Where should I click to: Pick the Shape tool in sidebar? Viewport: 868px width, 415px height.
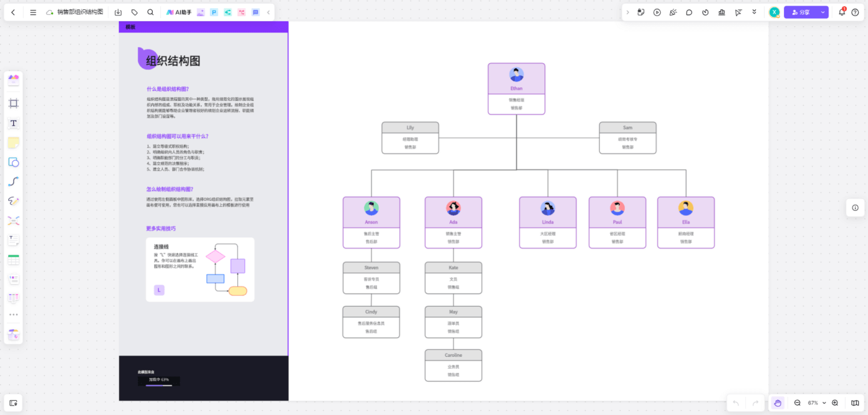point(13,162)
